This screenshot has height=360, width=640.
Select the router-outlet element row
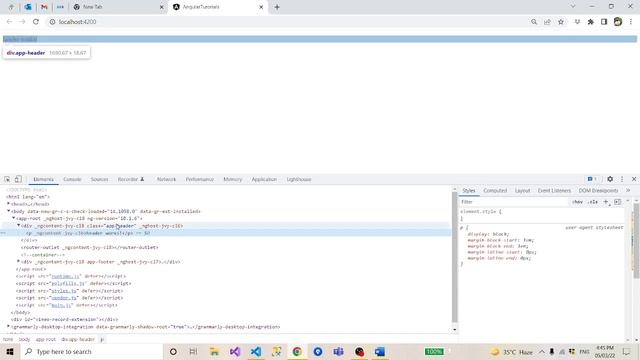226,247
